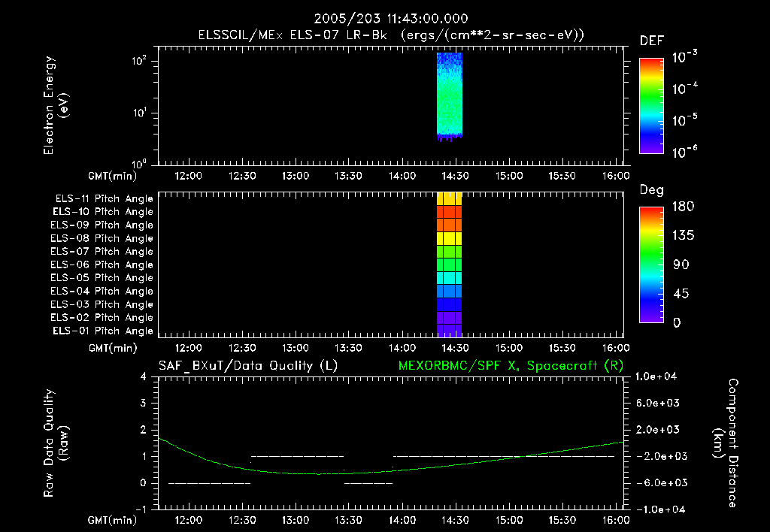This screenshot has width=770, height=532.
Task: Click the '15:30' tick label under pitch angle panel
Action: (562, 349)
